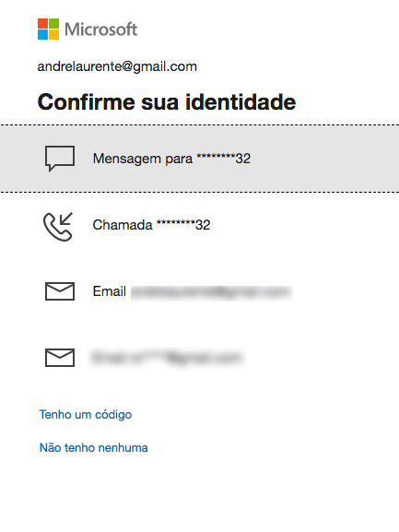399x532 pixels.
Task: Click masked number ending 32 in Chamada row
Action: point(183,225)
